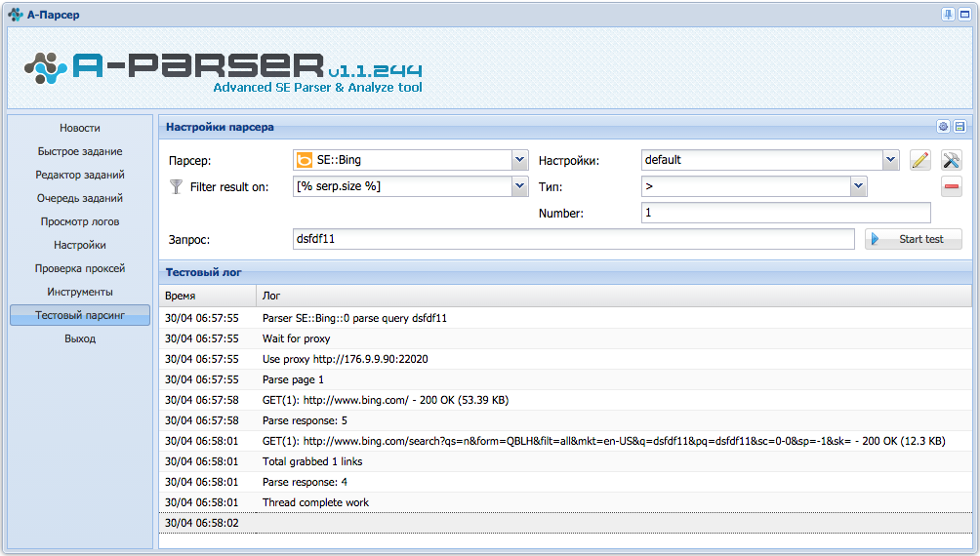Open the Новости section
The height and width of the screenshot is (556, 980).
(80, 128)
